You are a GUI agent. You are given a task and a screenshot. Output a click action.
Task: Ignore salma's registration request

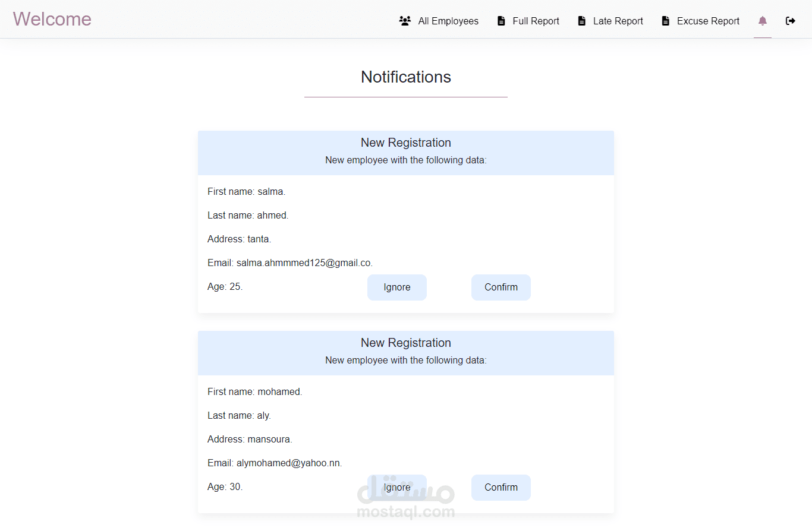click(x=396, y=287)
